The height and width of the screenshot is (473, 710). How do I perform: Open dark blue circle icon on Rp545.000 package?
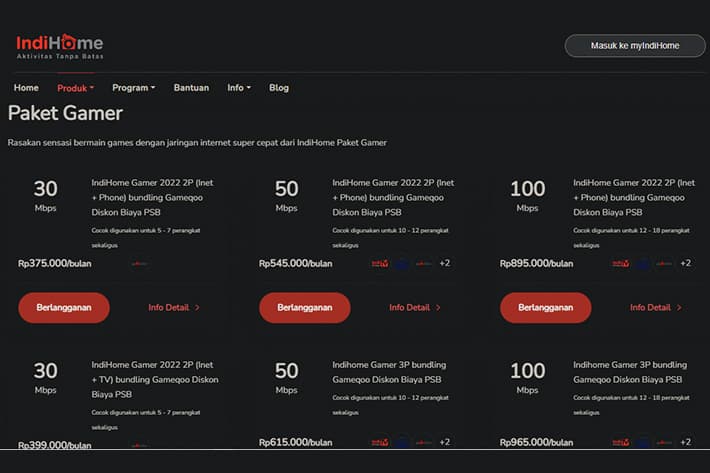[x=402, y=263]
